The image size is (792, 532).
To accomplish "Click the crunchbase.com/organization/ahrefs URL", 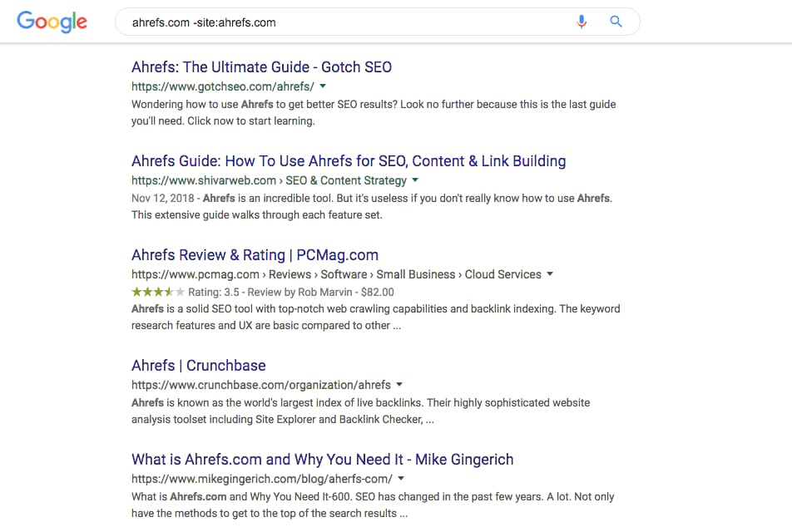I will click(x=261, y=385).
